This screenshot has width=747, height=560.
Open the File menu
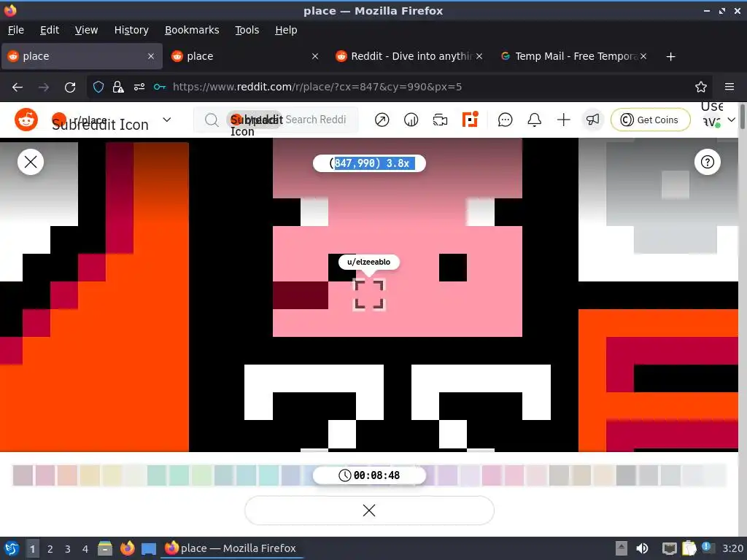pos(16,30)
